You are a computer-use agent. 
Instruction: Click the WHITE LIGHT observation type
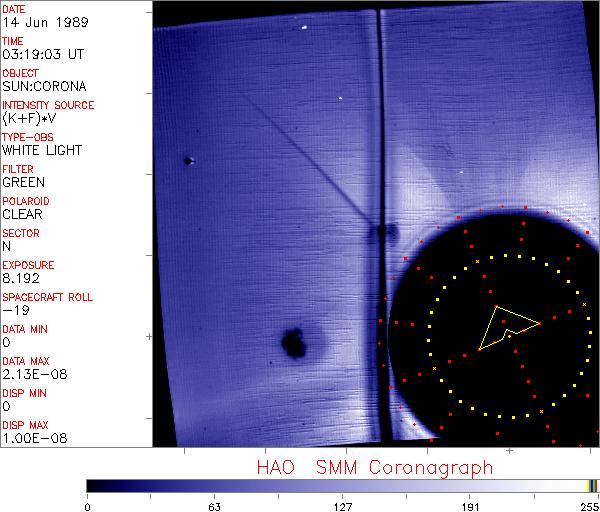pos(42,150)
